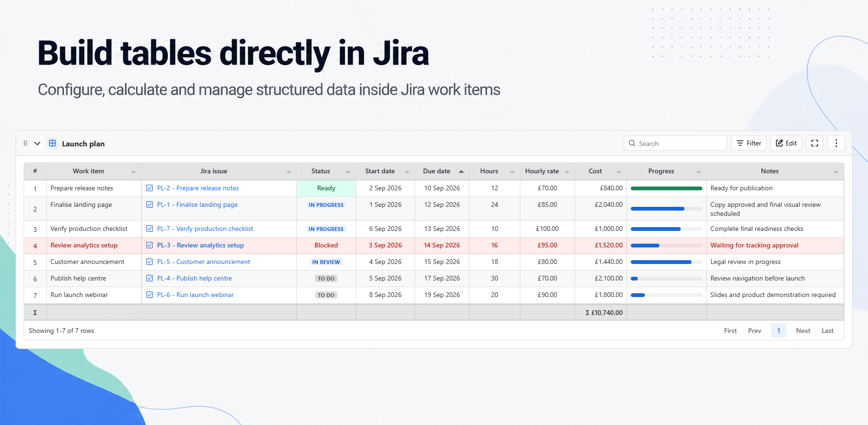Sort by Jira issue column arrow
This screenshot has height=425, width=868.
click(x=289, y=171)
